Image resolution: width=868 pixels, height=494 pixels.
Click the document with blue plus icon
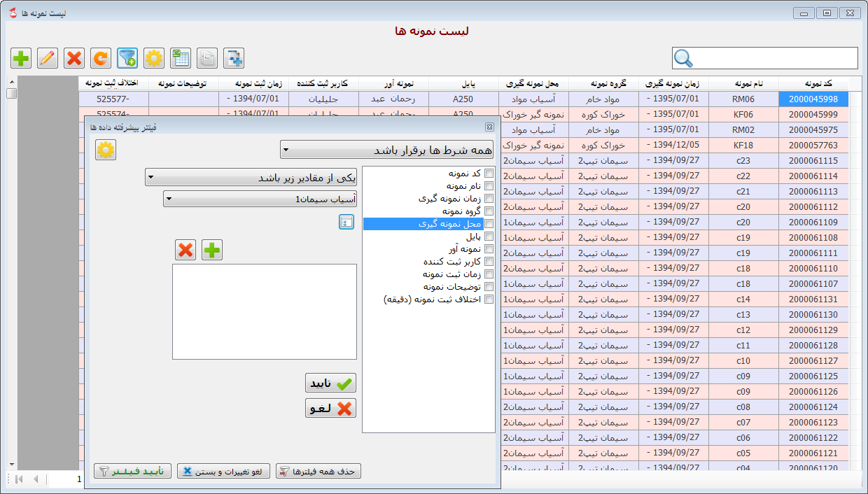234,58
